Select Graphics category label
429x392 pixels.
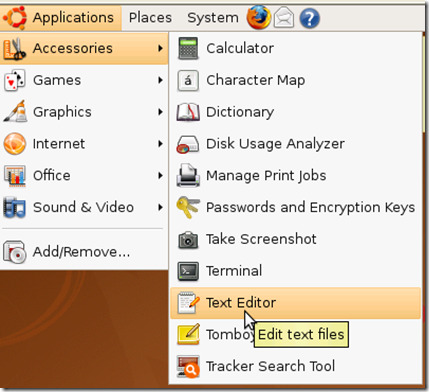[x=62, y=112]
